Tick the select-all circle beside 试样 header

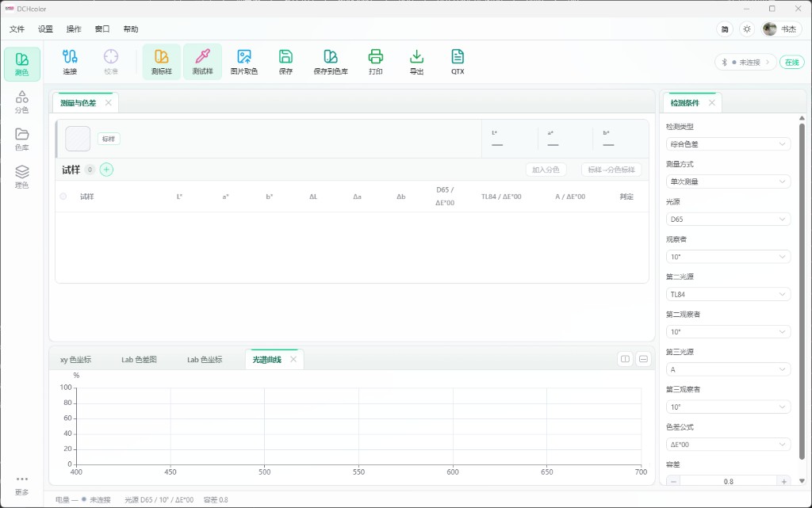(x=63, y=197)
